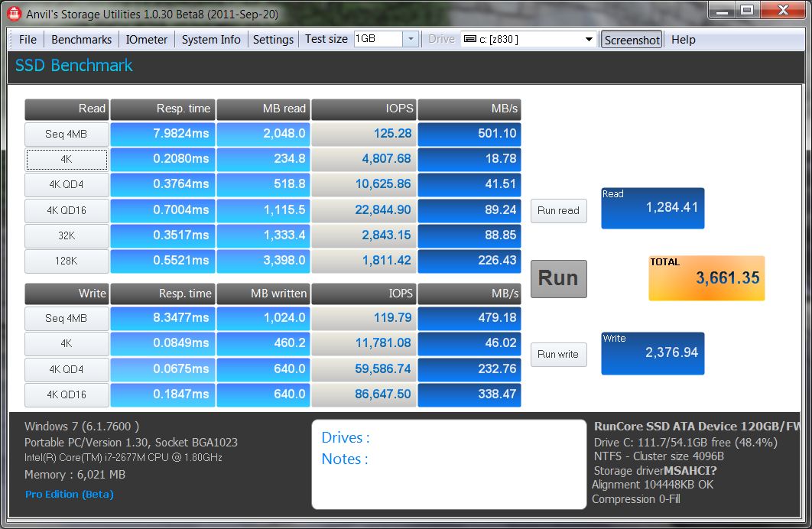Image resolution: width=812 pixels, height=529 pixels.
Task: Open the IOmeter menu
Action: click(146, 40)
